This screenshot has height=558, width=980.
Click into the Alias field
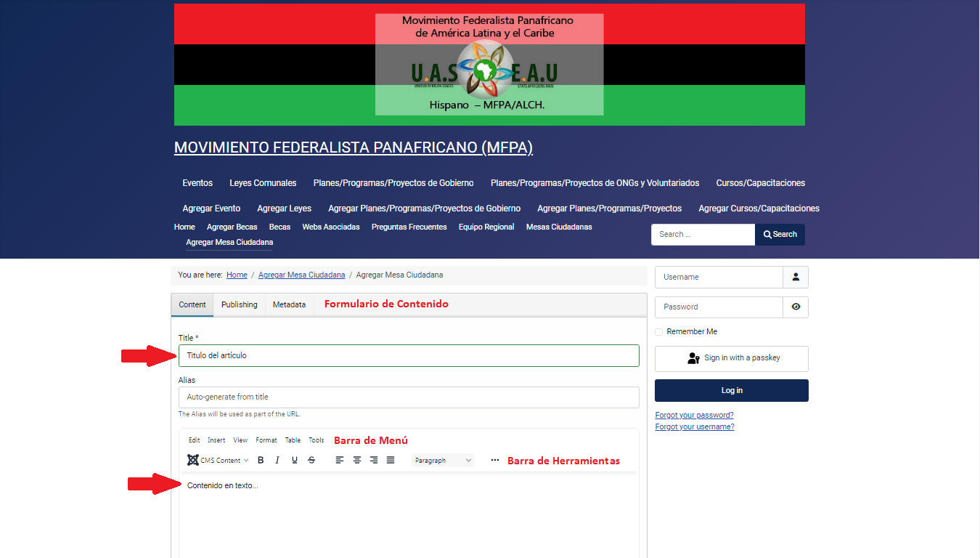[409, 397]
